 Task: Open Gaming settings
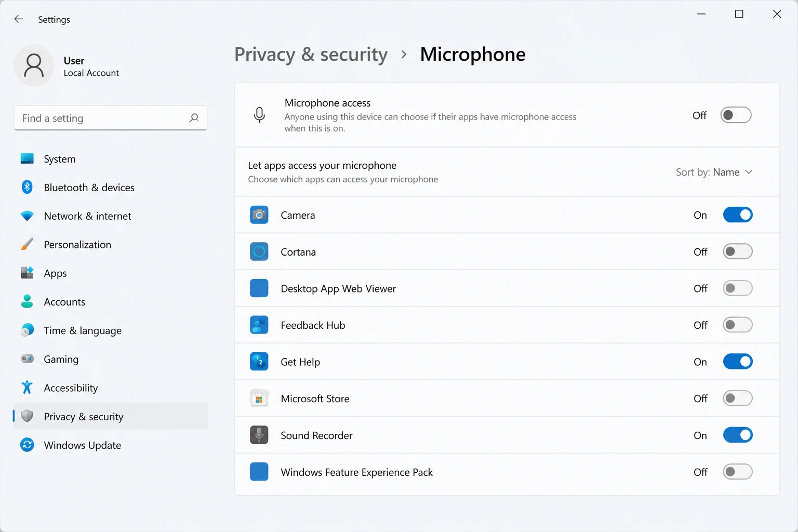tap(111, 358)
